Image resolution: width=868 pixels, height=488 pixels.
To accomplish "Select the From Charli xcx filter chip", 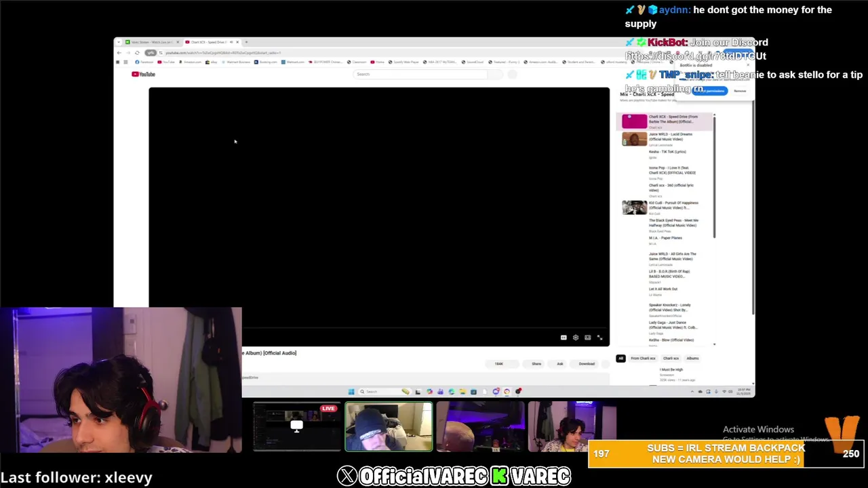I will point(643,359).
